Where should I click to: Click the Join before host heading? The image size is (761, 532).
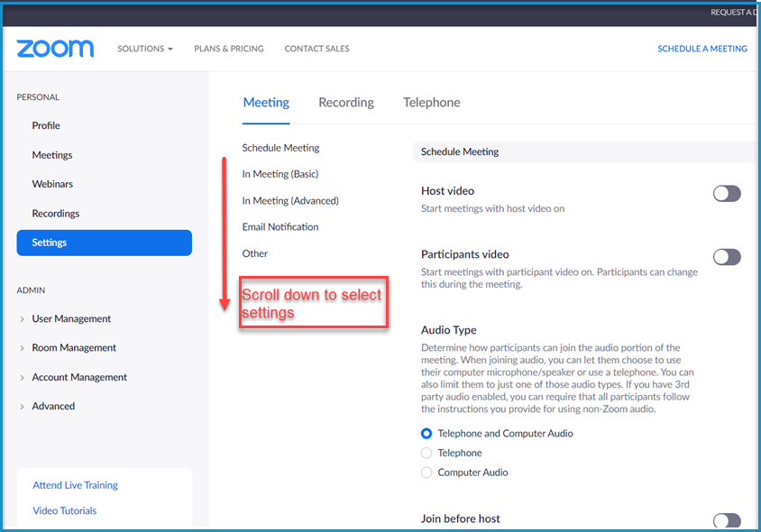point(460,518)
